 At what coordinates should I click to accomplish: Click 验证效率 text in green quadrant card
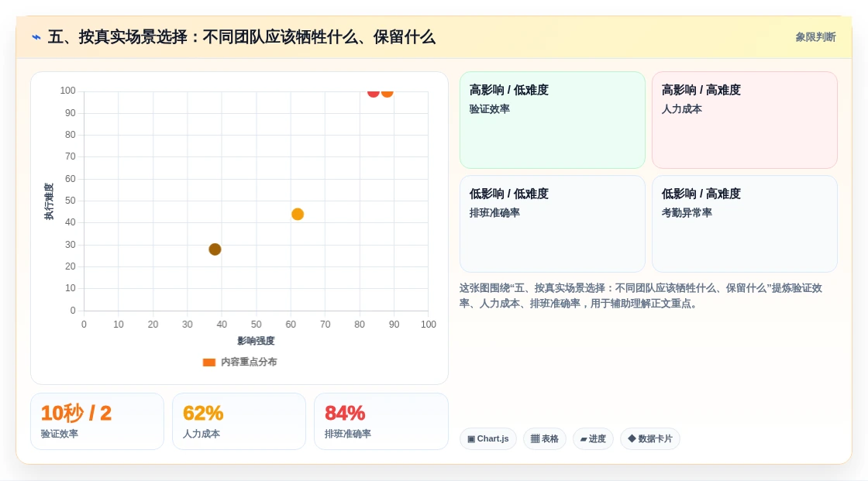[x=489, y=109]
